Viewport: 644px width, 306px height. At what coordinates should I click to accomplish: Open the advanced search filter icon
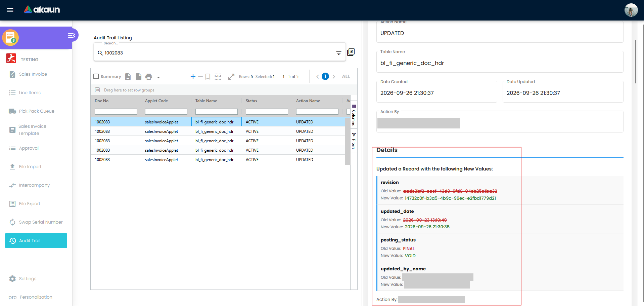coord(339,53)
